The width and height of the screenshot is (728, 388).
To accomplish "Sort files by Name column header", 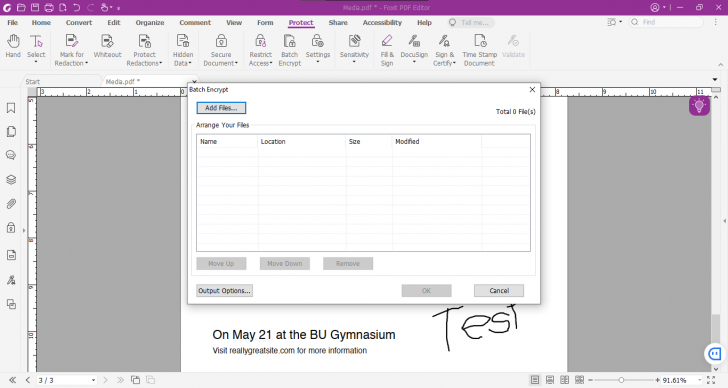I will pyautogui.click(x=227, y=142).
